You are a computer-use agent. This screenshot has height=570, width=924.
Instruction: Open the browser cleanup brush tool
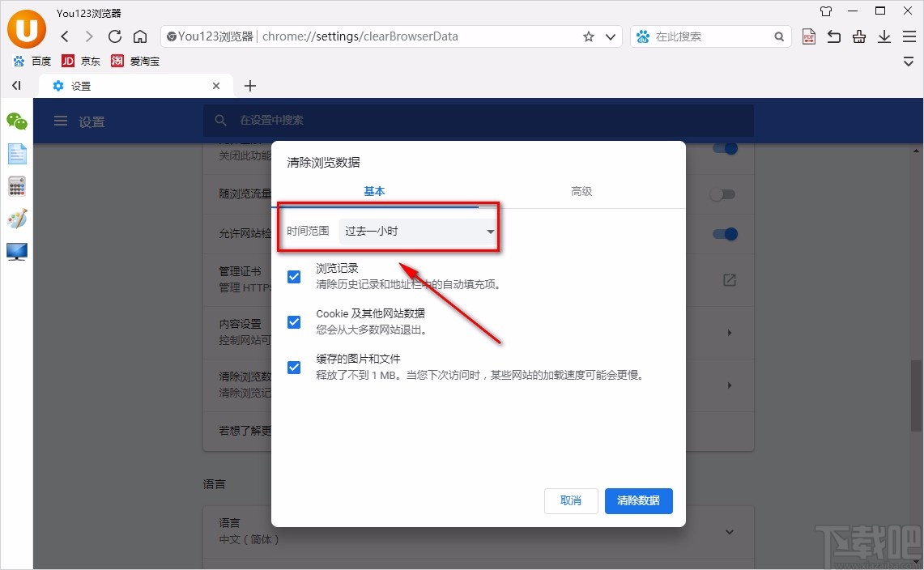click(x=858, y=36)
